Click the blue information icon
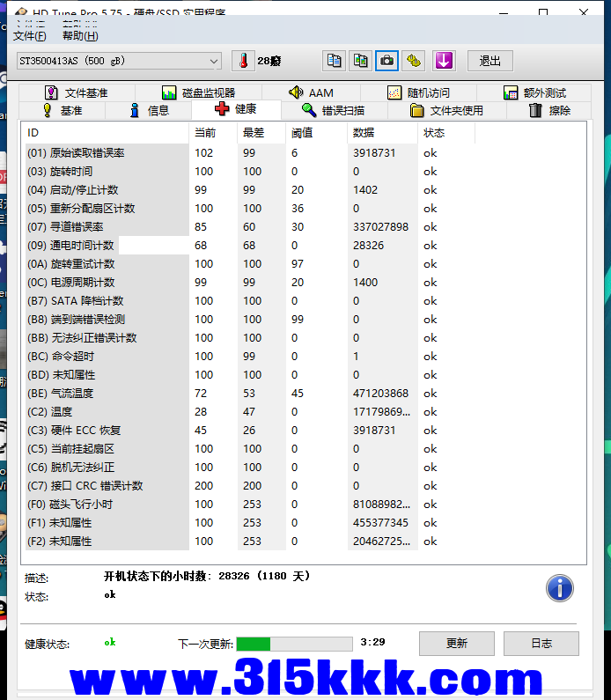This screenshot has height=700, width=611. click(559, 588)
